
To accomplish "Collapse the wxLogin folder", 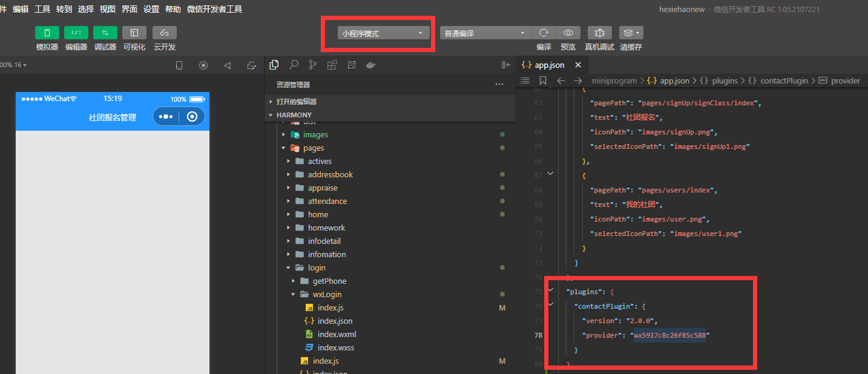I will (390, 294).
